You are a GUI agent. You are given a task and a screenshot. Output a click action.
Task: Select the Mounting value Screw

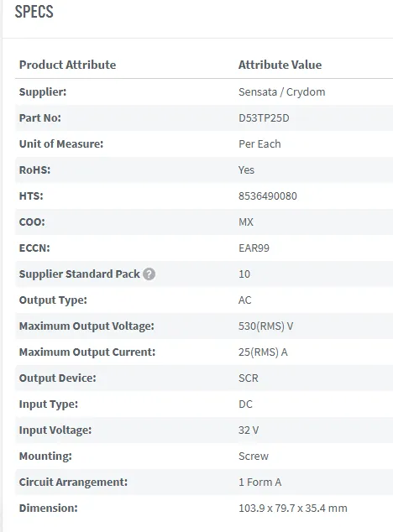pos(254,456)
